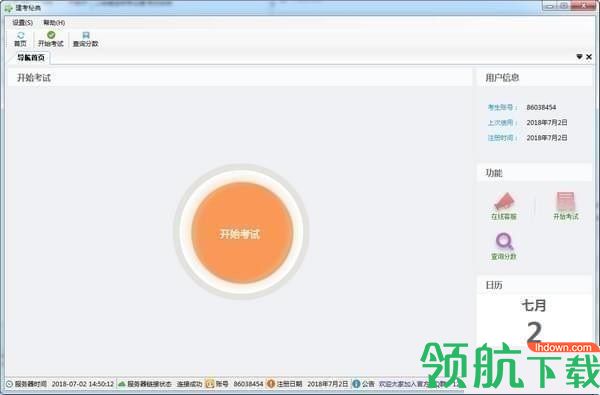Click the 服务器链接状态 cloud icon
This screenshot has height=395, width=600.
click(122, 384)
